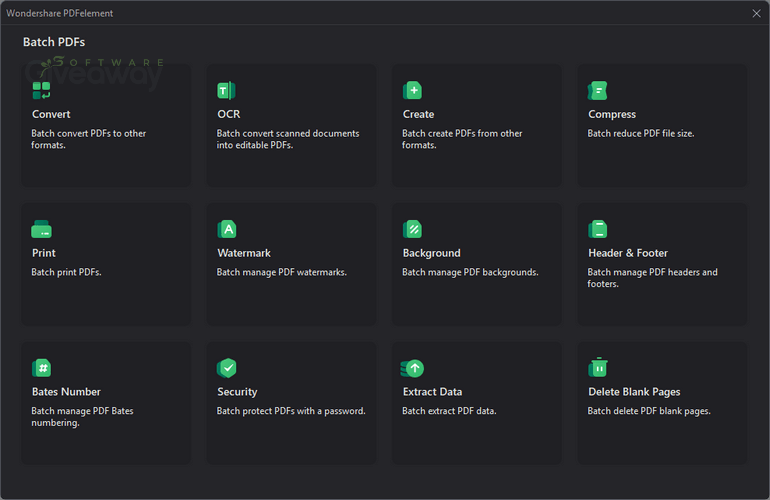The image size is (770, 500).
Task: Open the Extract Data card title
Action: 433,392
